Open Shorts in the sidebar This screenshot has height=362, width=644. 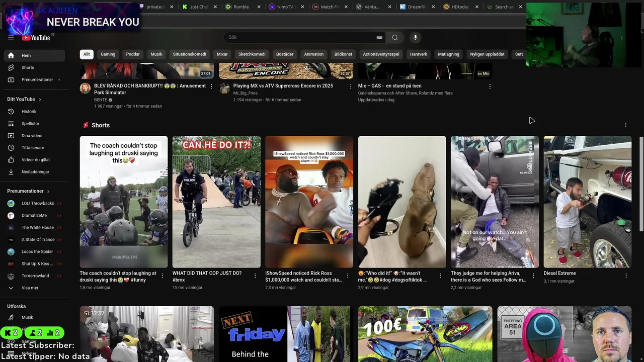34,67
